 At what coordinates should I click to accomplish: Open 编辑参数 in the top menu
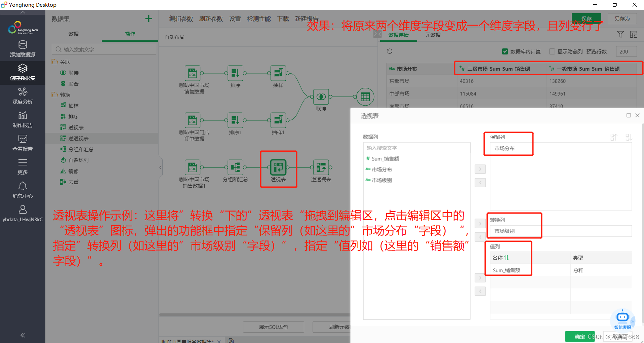pyautogui.click(x=181, y=19)
